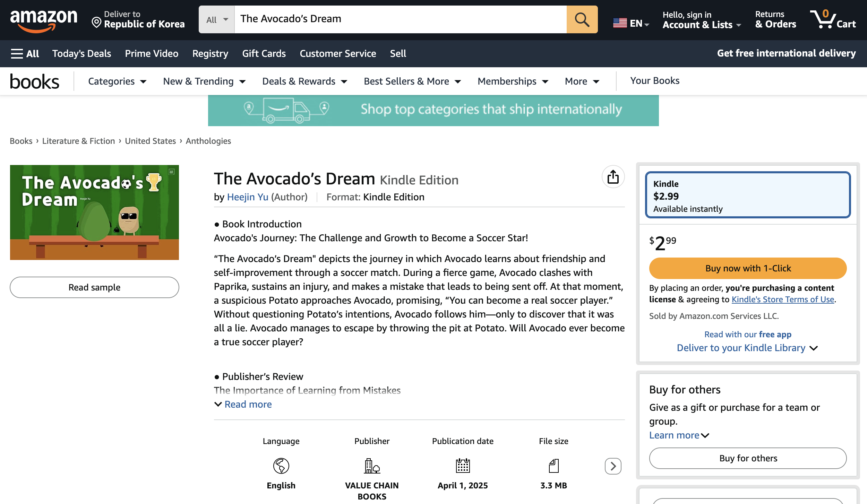
Task: Expand Deals & Rewards dropdown
Action: 304,81
